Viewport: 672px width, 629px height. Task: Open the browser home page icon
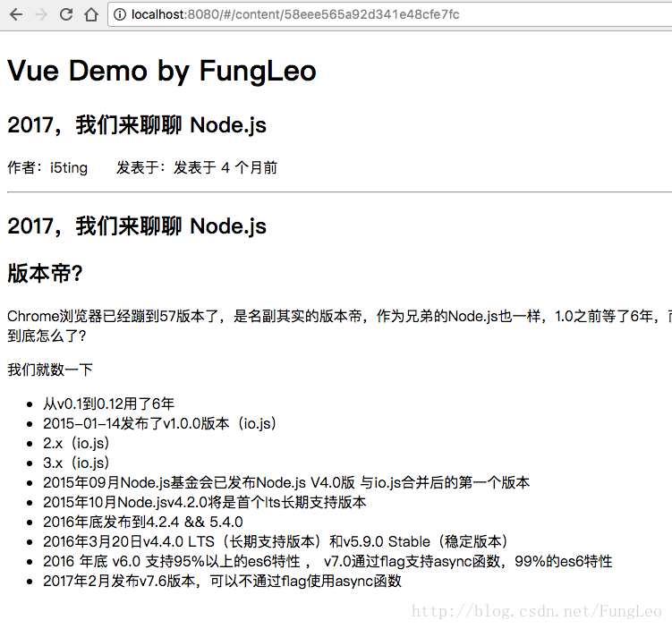(91, 14)
